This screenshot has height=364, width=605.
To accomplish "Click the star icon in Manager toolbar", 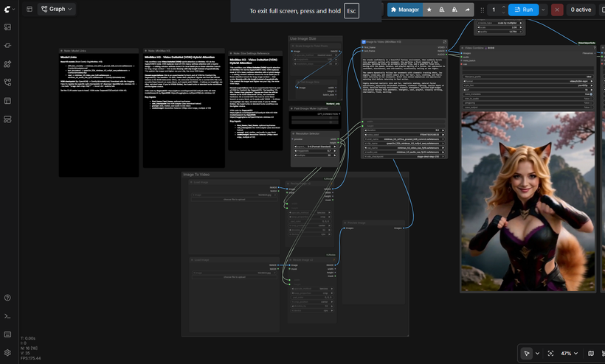I will [429, 10].
